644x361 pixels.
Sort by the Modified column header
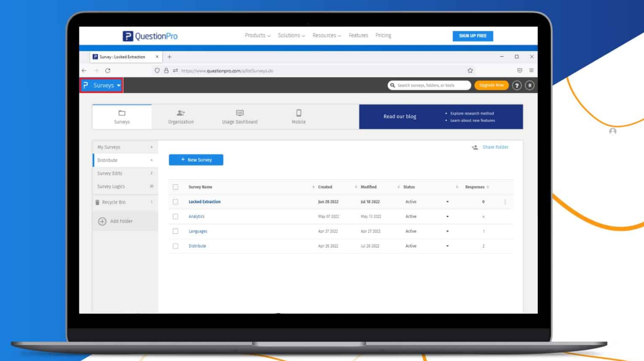point(368,187)
